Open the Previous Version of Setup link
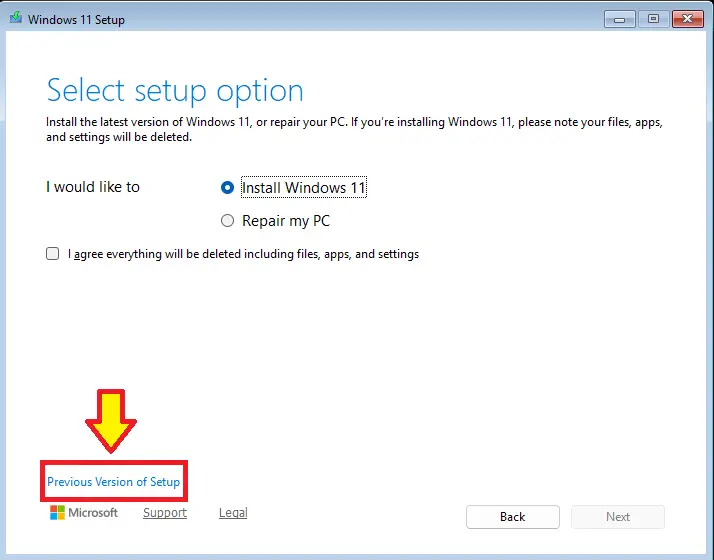 click(x=113, y=482)
